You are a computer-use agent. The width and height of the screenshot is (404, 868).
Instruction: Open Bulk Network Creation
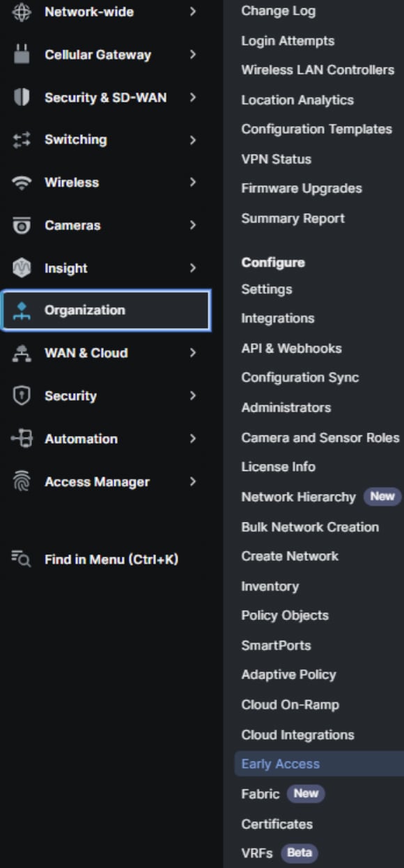(x=310, y=527)
